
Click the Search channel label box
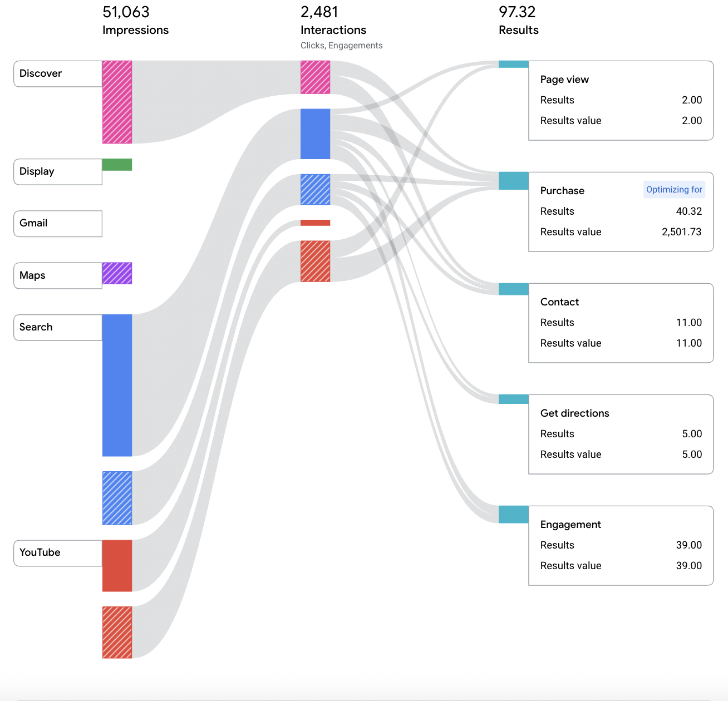click(x=57, y=328)
